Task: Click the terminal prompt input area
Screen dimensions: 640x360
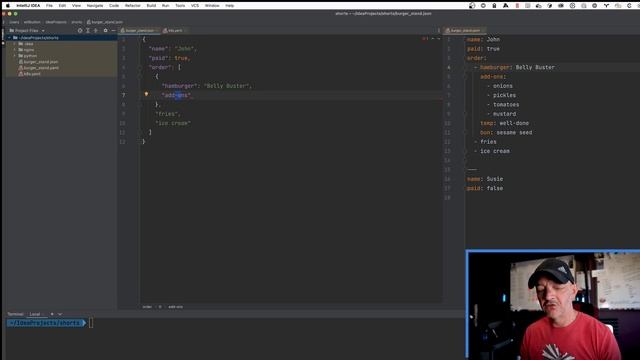Action: pyautogui.click(x=91, y=323)
